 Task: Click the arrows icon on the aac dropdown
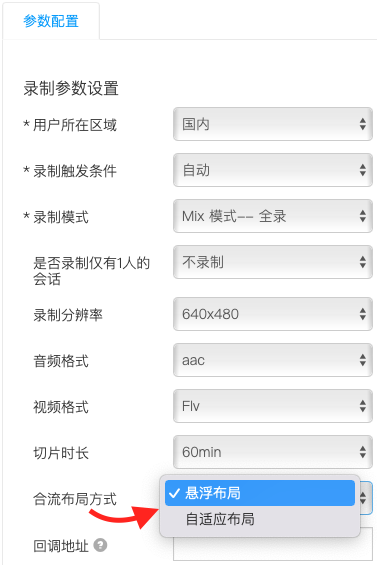tap(363, 360)
